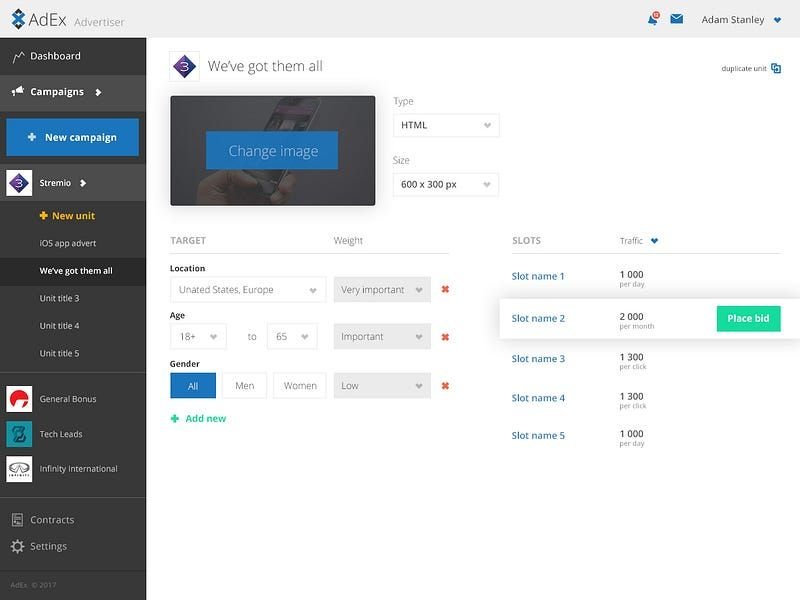Click the Settings gear icon
The width and height of the screenshot is (800, 600).
17,546
